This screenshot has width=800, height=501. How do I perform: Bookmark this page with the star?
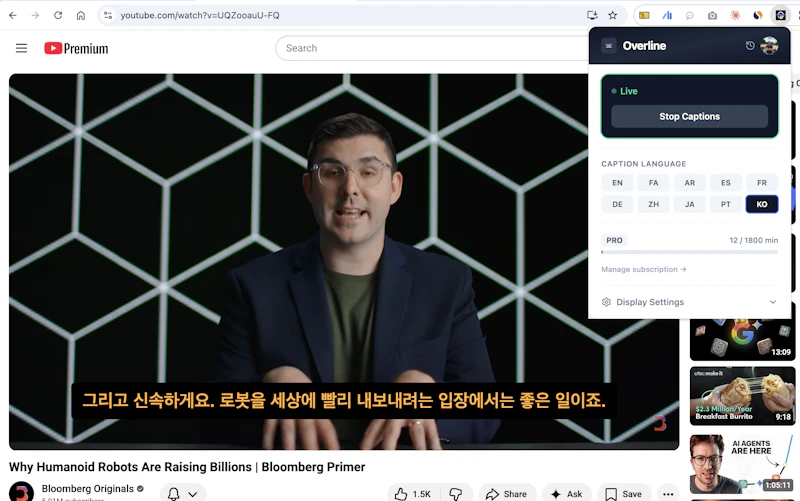613,15
